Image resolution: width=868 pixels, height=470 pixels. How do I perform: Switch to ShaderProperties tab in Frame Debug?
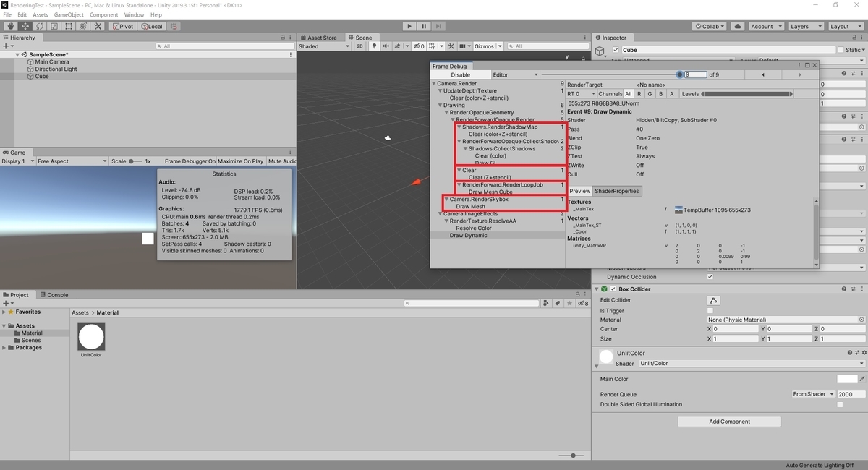pos(616,191)
